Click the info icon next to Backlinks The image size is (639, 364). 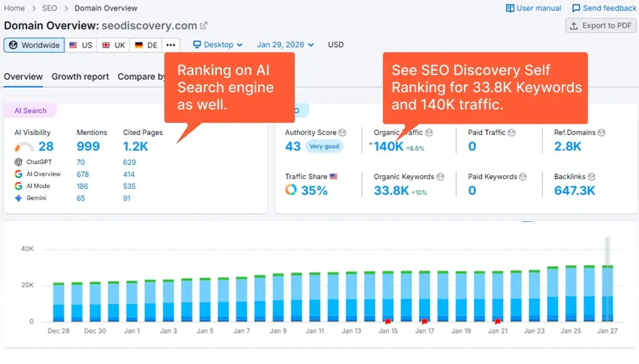point(592,176)
